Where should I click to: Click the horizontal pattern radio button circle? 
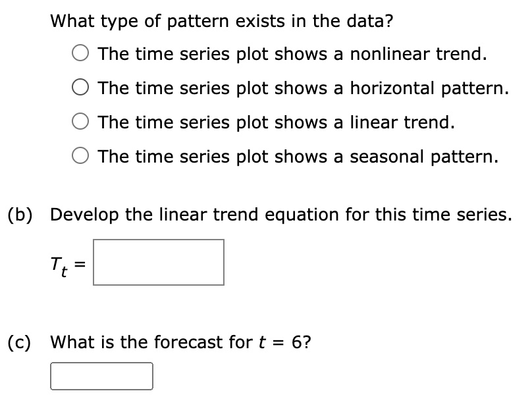(x=80, y=88)
